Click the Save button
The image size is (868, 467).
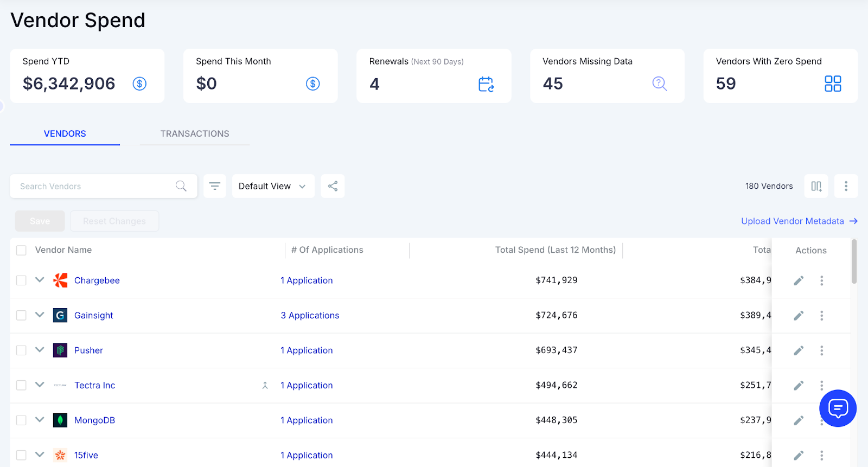(40, 221)
